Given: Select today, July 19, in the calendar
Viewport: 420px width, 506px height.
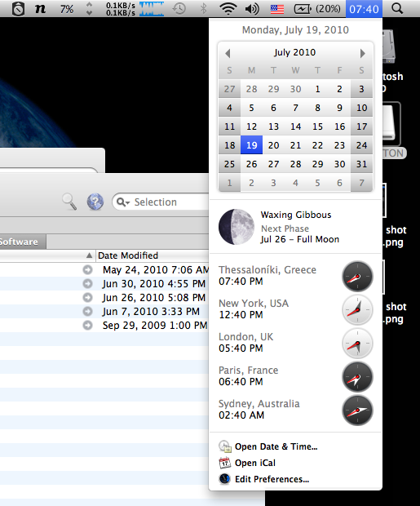Looking at the screenshot, I should (x=252, y=145).
